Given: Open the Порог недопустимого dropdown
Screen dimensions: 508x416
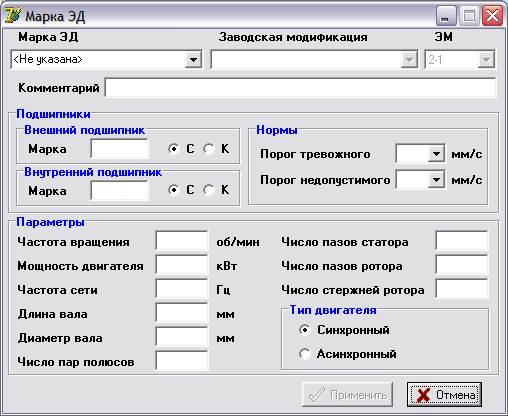Looking at the screenshot, I should click(x=436, y=180).
